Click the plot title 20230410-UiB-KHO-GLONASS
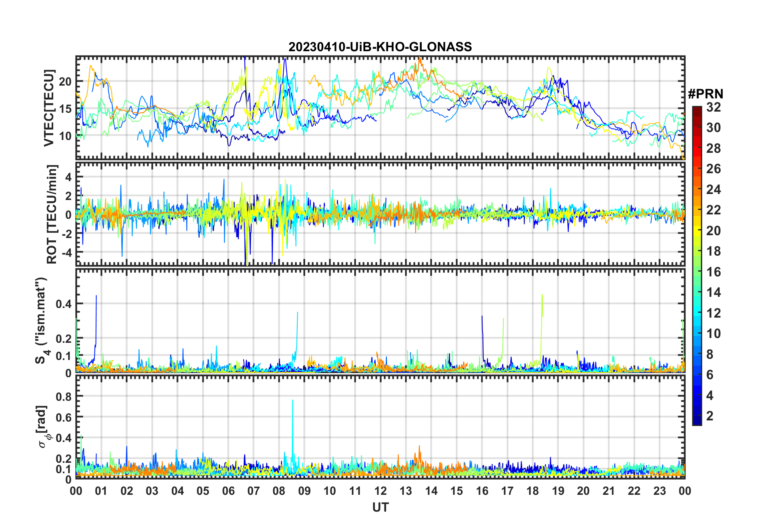Image resolution: width=761 pixels, height=532 pixels. click(380, 47)
